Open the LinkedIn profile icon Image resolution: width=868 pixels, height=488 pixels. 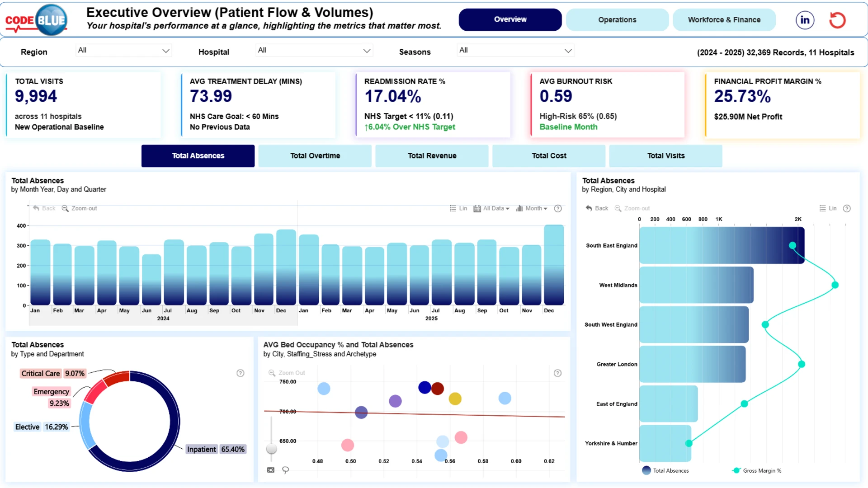[x=805, y=20]
